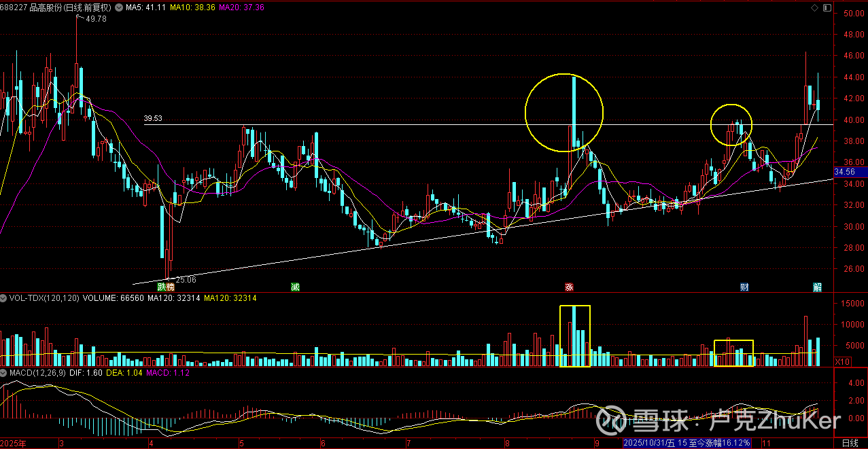Click month 5 on the time axis

[241, 444]
